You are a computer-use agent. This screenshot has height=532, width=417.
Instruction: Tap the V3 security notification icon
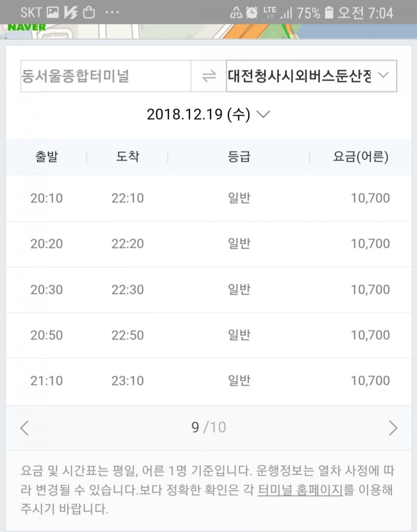(70, 13)
